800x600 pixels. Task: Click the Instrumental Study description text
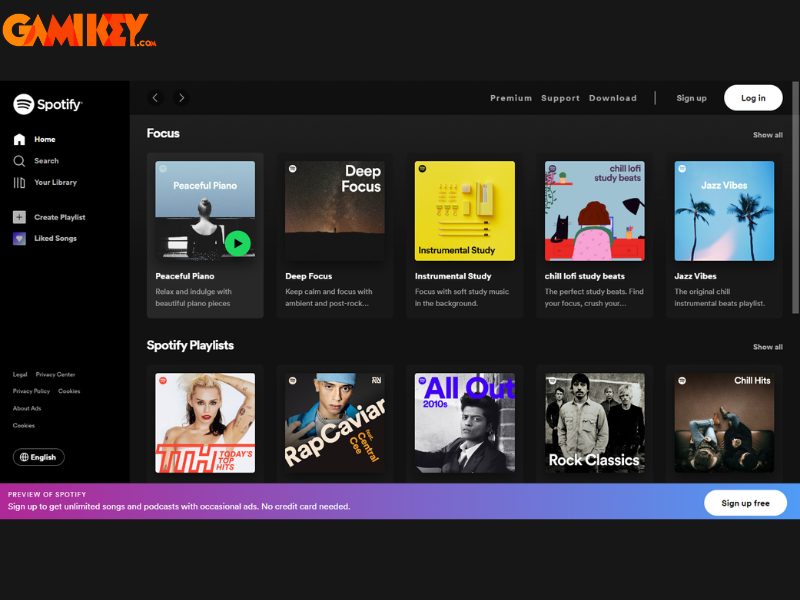pyautogui.click(x=462, y=297)
